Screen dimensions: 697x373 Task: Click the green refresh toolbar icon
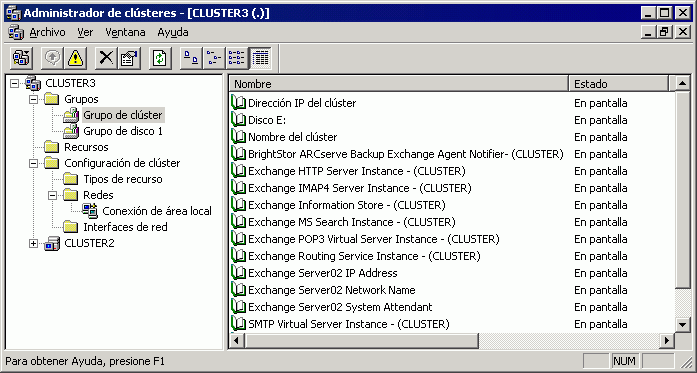coord(160,58)
